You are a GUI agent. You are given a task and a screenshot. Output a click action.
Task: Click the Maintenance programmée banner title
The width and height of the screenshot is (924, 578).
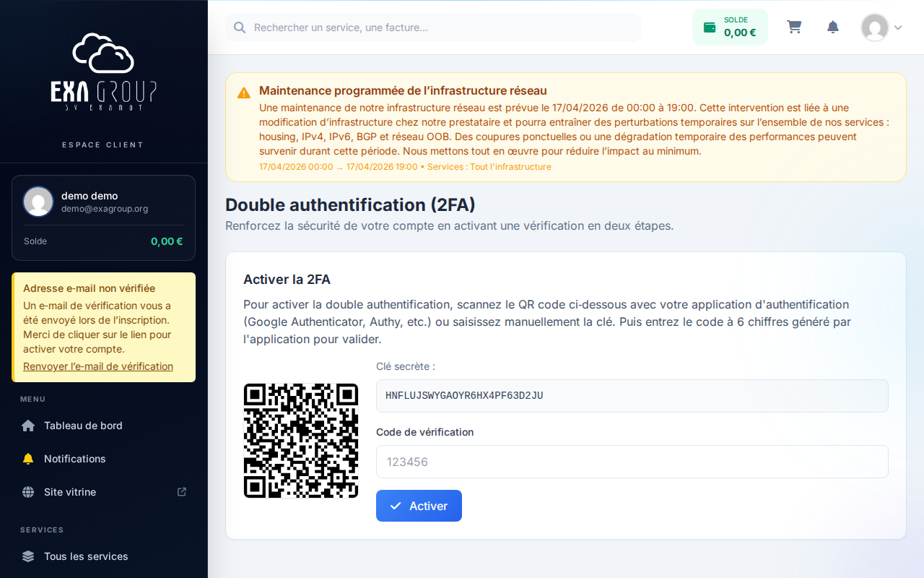[x=403, y=91]
